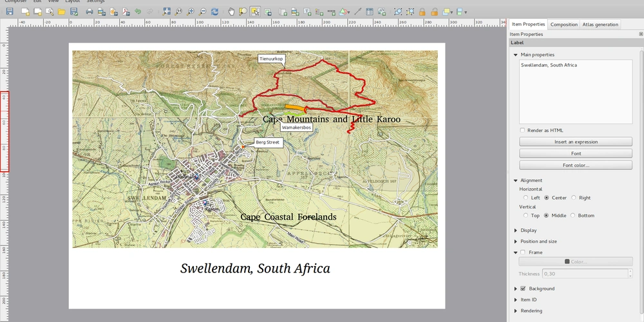644x322 pixels.
Task: Export composition as SVG
Action: (114, 12)
